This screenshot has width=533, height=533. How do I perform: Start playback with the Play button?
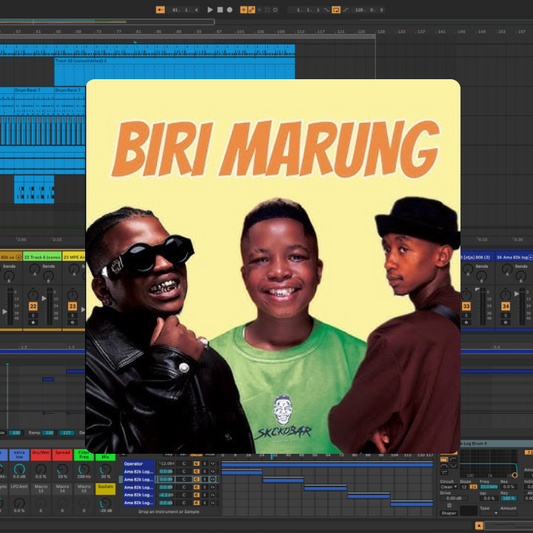(210, 10)
